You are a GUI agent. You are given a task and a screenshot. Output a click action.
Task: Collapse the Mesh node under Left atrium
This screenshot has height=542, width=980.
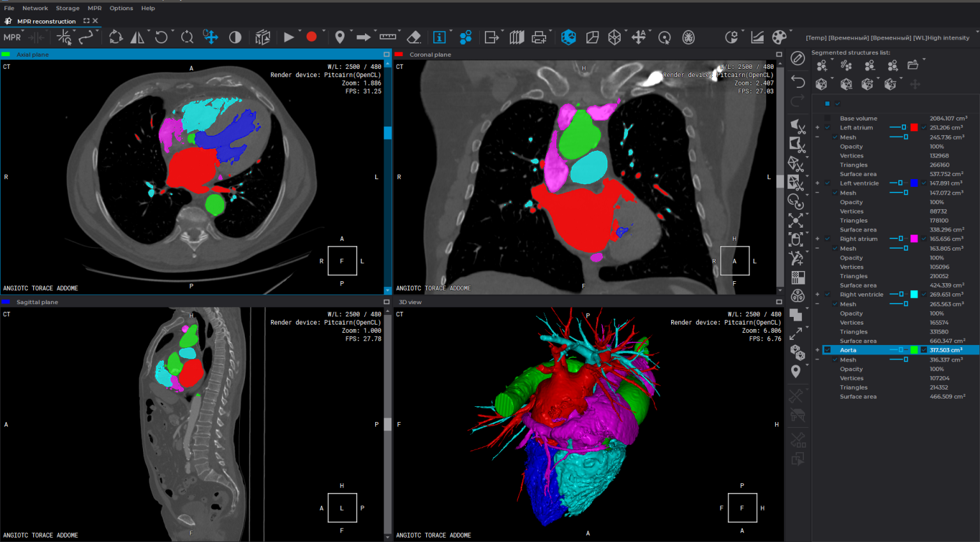click(817, 137)
